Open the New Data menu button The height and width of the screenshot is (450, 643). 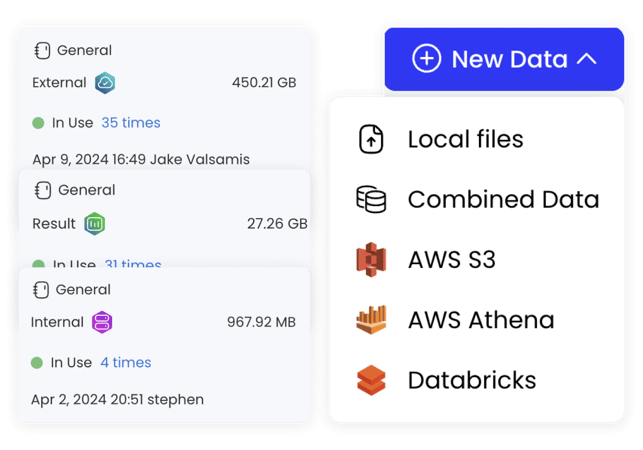(504, 59)
